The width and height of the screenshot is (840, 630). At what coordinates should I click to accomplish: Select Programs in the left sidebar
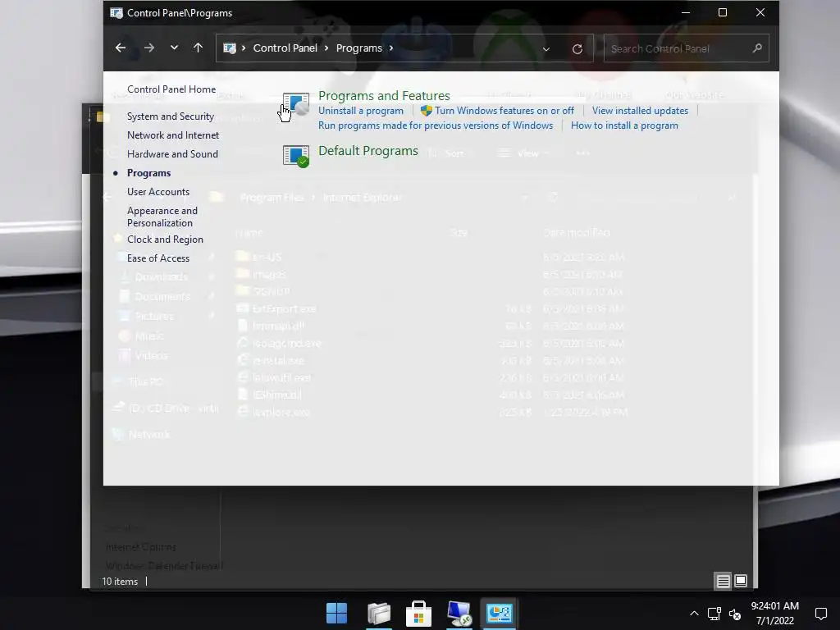149,173
